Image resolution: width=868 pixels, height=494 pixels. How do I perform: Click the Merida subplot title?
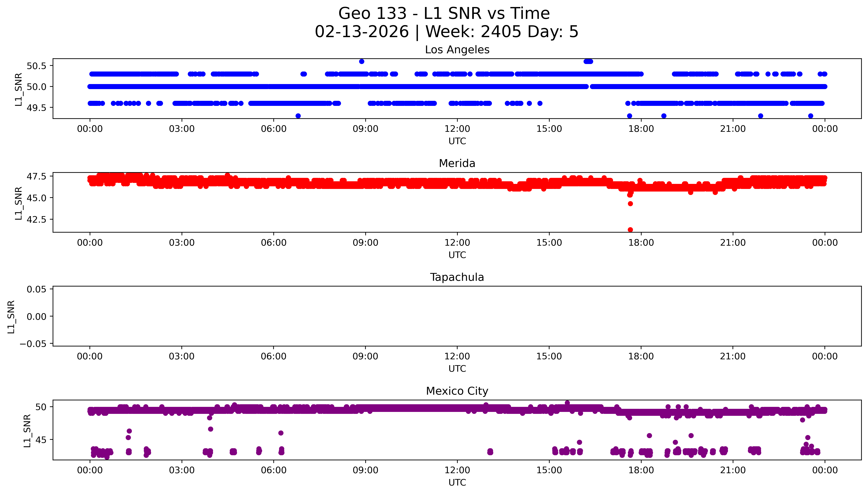coord(457,164)
